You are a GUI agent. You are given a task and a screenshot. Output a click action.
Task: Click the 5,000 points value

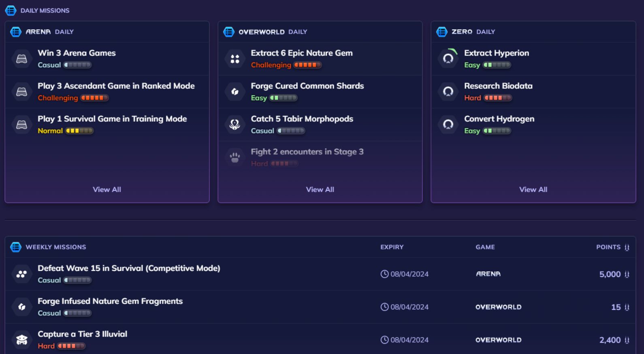pyautogui.click(x=610, y=275)
